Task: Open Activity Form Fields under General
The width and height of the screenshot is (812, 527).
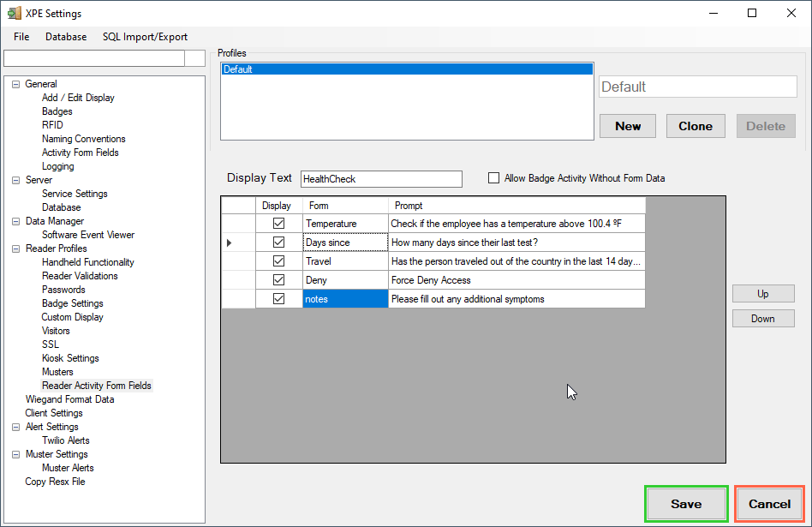Action: pos(81,153)
